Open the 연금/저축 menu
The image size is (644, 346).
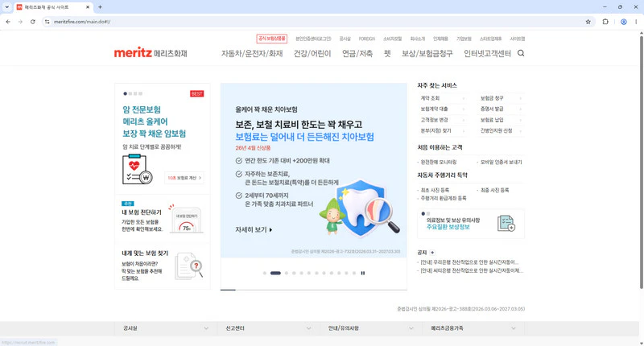[x=357, y=53]
